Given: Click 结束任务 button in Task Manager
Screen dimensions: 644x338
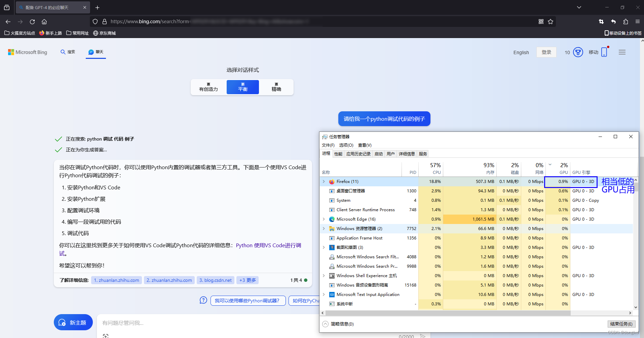Looking at the screenshot, I should pyautogui.click(x=621, y=324).
